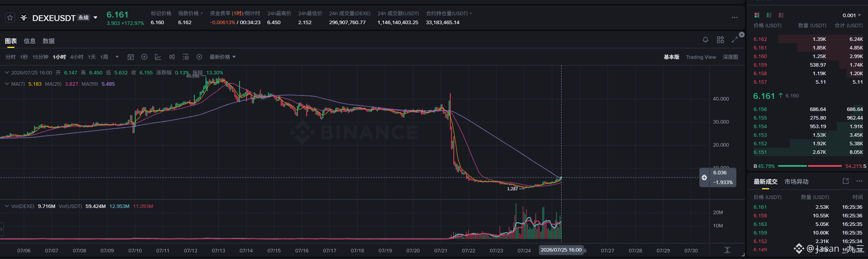Switch to the 市场异动 tab
The height and width of the screenshot is (259, 868).
pos(796,181)
